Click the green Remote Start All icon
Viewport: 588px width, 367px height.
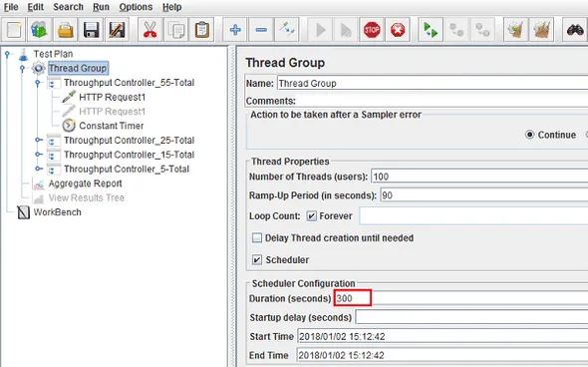[x=431, y=30]
